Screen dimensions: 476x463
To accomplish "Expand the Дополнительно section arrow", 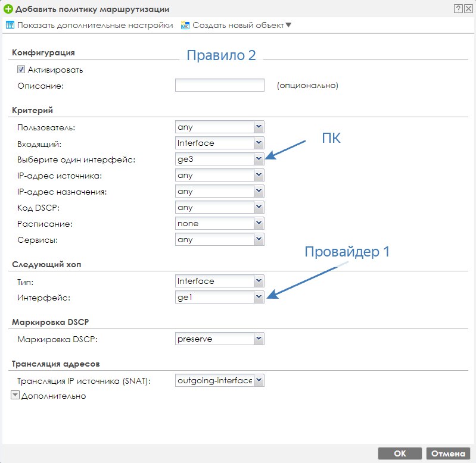I will pyautogui.click(x=15, y=395).
